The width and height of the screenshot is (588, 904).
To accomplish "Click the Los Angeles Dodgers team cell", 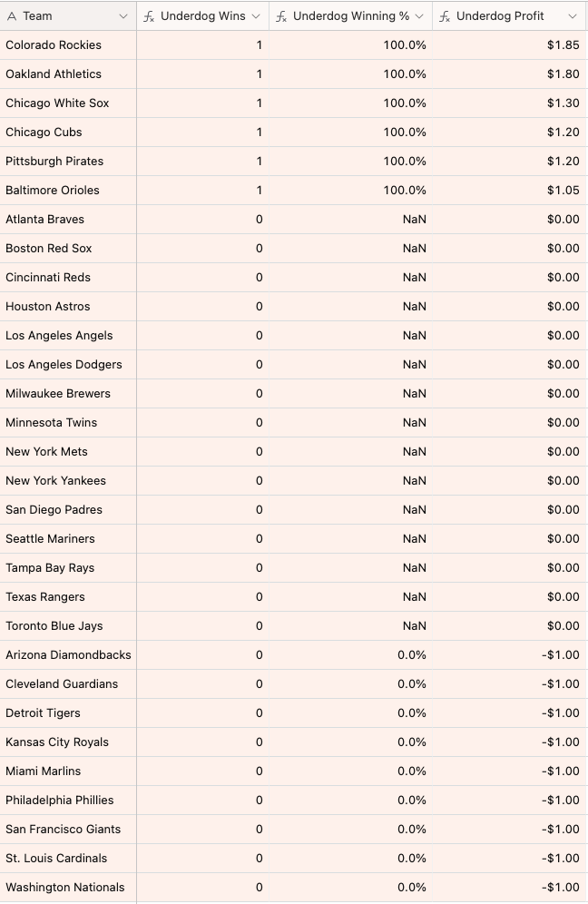I will 64,365.
